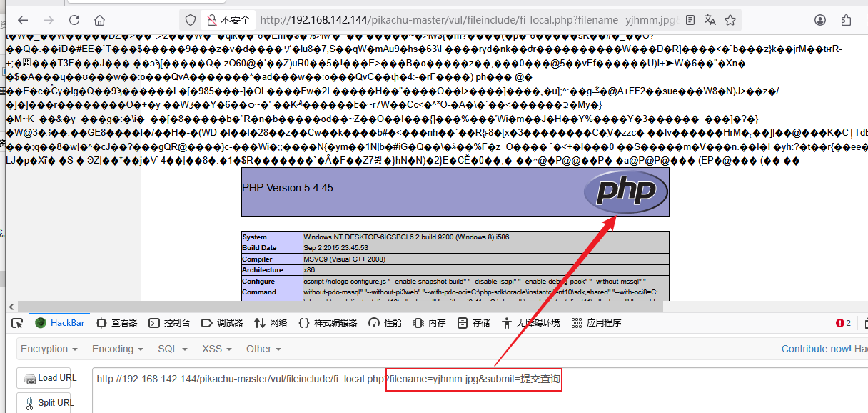Click the 不安全 insecure connection indicator
Viewport: 868px width, 413px height.
pos(227,20)
